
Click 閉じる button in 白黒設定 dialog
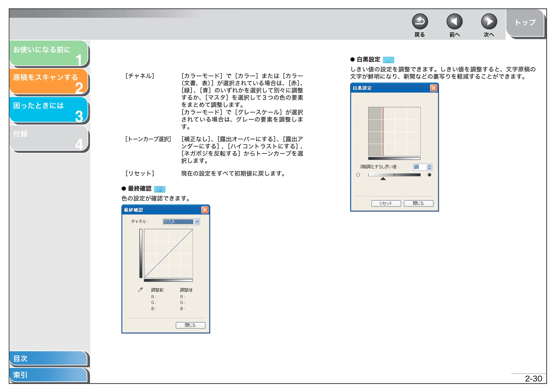click(419, 203)
